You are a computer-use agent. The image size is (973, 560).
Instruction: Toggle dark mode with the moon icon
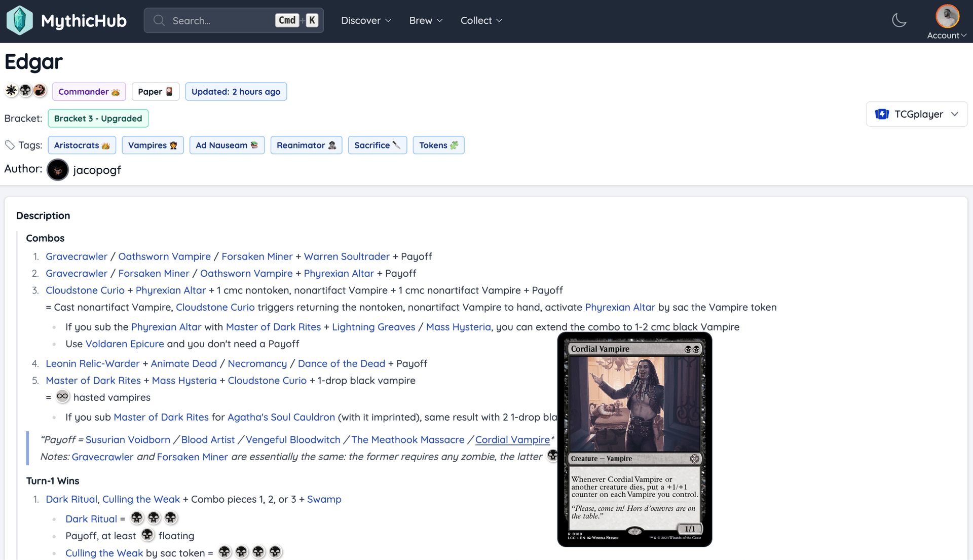click(x=899, y=20)
